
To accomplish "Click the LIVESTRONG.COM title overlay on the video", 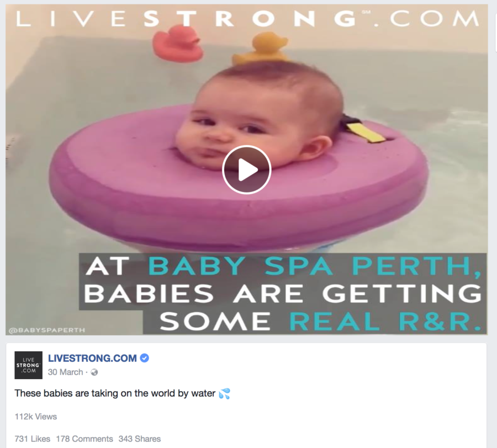I will click(x=247, y=18).
